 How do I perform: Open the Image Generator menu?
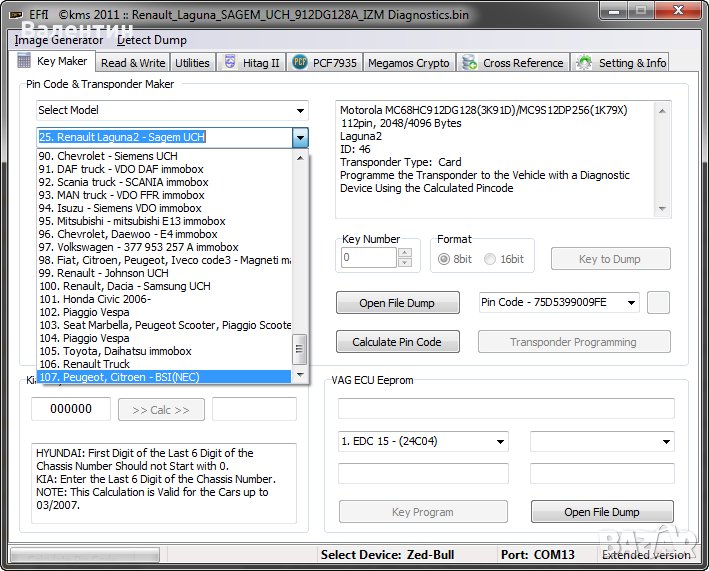coord(59,40)
